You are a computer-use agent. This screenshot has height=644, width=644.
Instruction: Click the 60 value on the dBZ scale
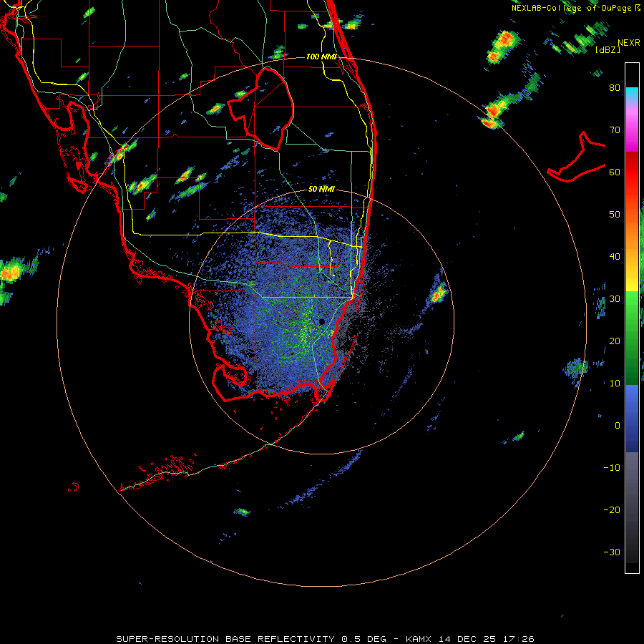click(615, 172)
